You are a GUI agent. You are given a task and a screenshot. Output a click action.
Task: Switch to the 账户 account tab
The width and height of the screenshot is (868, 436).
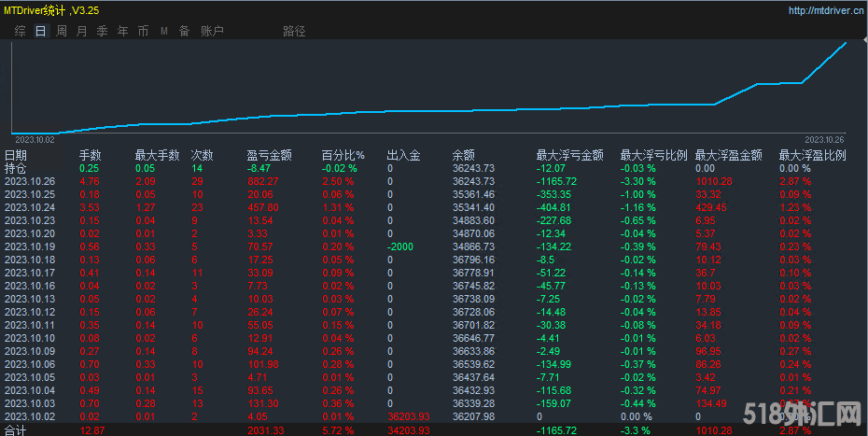pyautogui.click(x=212, y=31)
